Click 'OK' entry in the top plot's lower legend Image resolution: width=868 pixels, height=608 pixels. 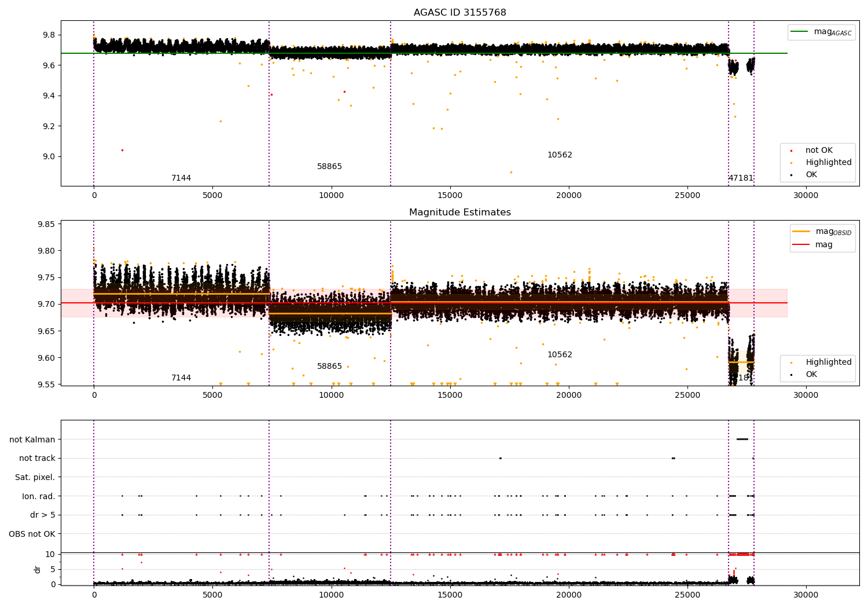(x=811, y=175)
